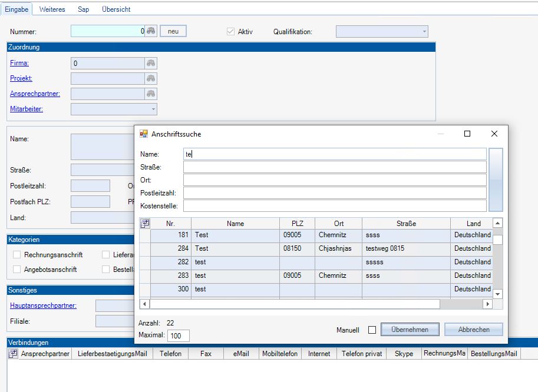Click the Straße search input field
Viewport: 538px width, 392px height.
pyautogui.click(x=334, y=167)
